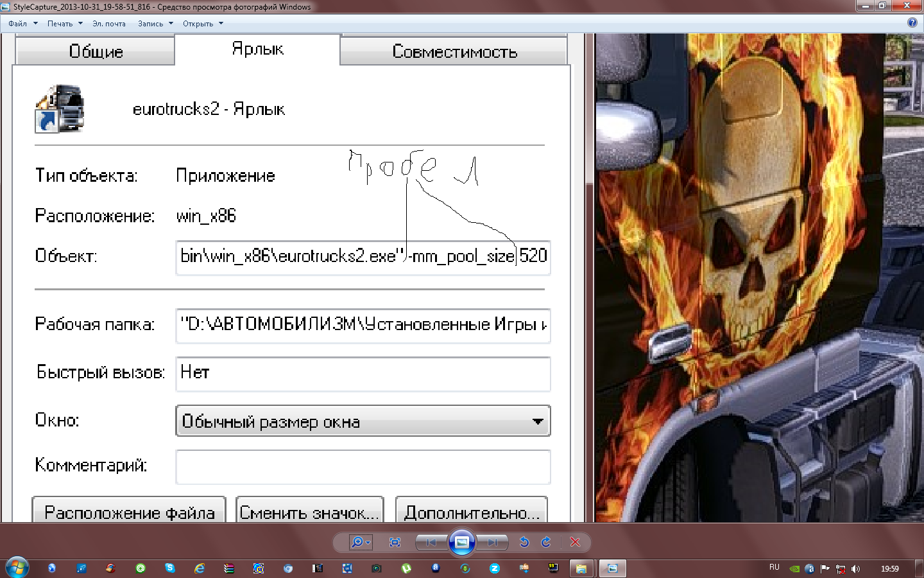The width and height of the screenshot is (924, 578).
Task: Select the Общие tab in the pictured dialog
Action: point(95,51)
